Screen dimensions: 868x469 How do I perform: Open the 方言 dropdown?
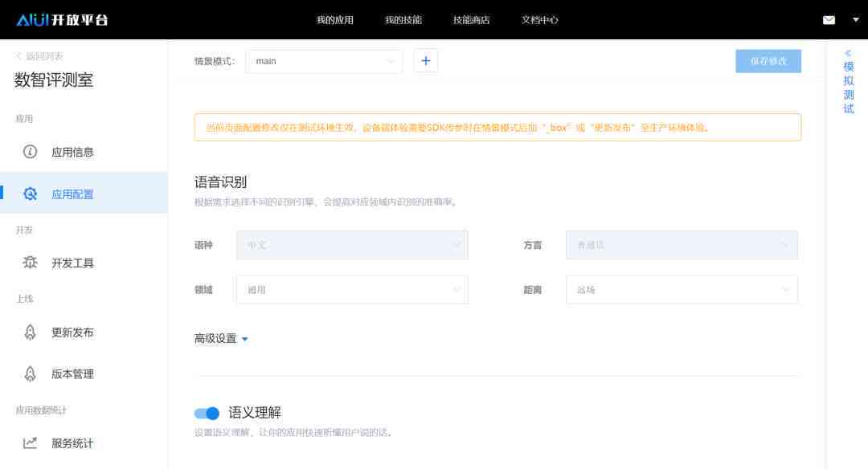pos(682,245)
